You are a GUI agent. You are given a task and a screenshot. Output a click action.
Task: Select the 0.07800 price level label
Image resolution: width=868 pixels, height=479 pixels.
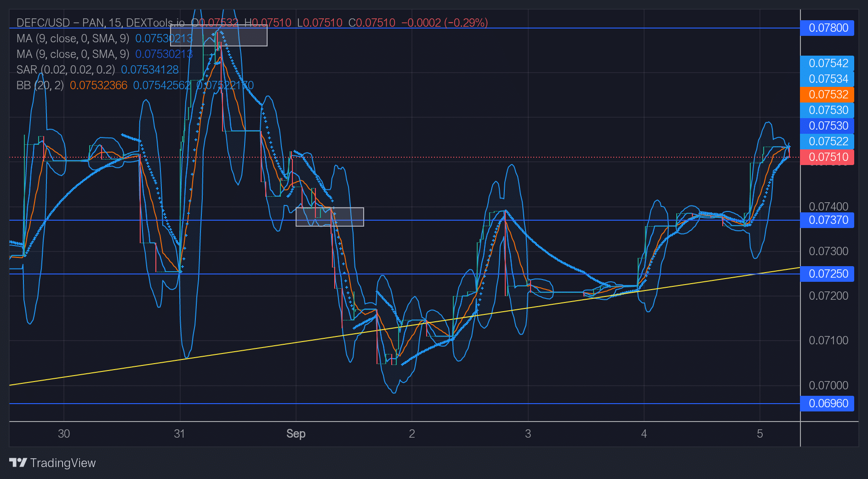[828, 28]
